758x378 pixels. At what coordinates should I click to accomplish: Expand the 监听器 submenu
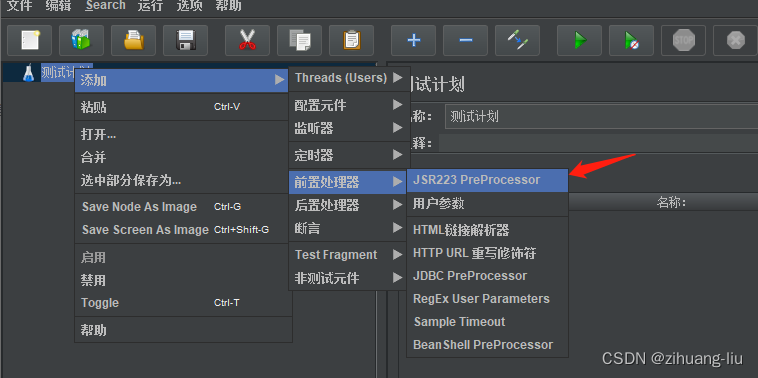point(348,128)
